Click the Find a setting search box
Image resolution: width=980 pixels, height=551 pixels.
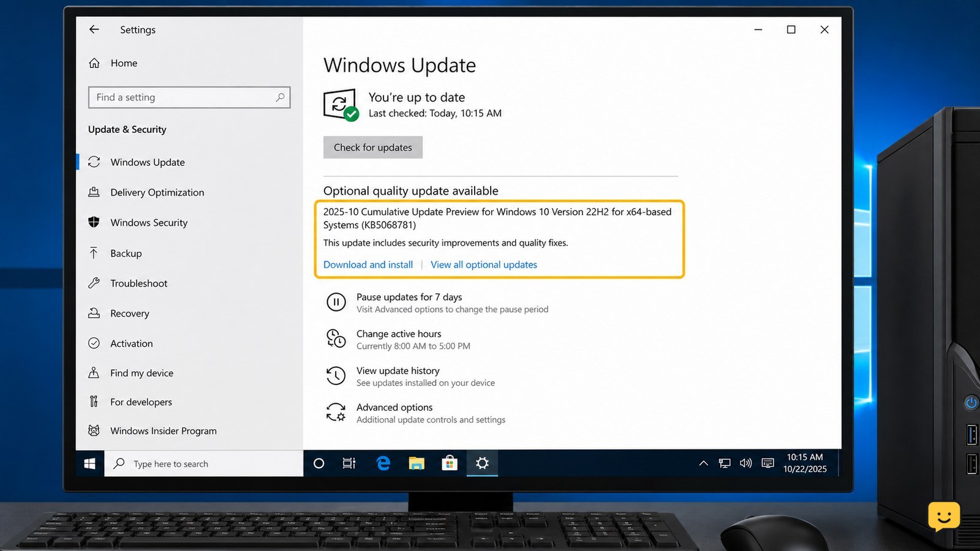(189, 97)
